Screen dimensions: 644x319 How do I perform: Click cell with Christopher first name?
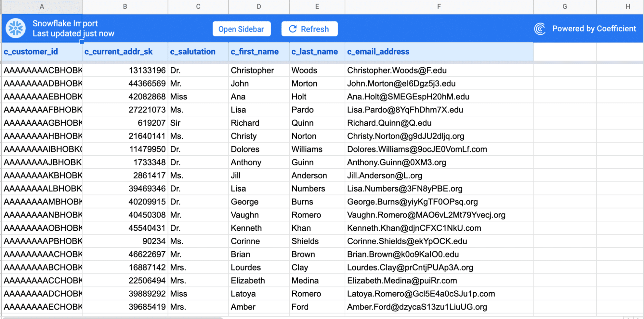(x=259, y=70)
